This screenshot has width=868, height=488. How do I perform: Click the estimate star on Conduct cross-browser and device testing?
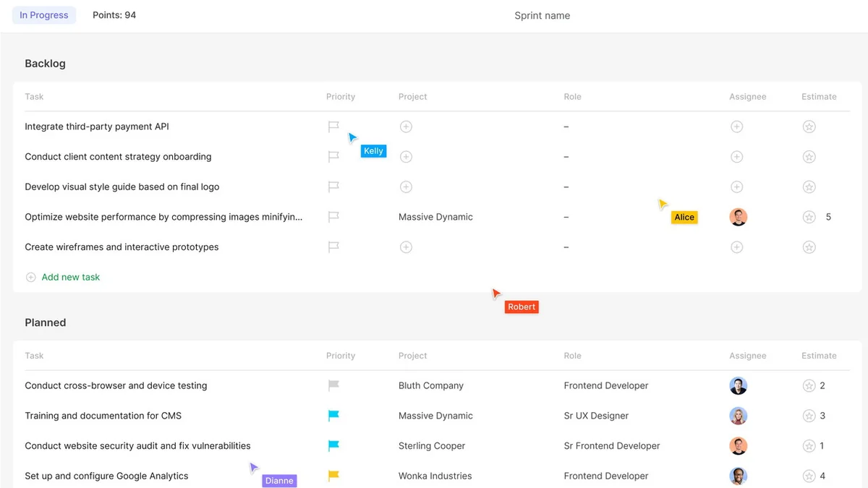click(809, 385)
